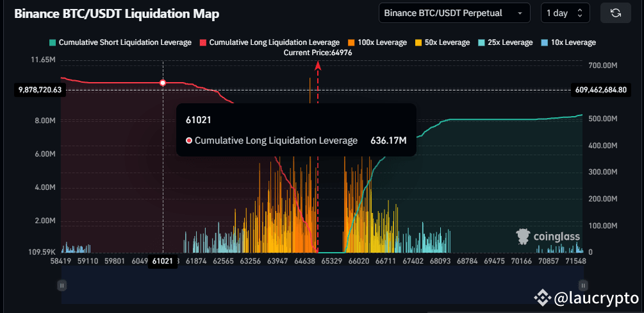Click the zoom range bar below chart
This screenshot has width=644, height=313.
(322, 285)
